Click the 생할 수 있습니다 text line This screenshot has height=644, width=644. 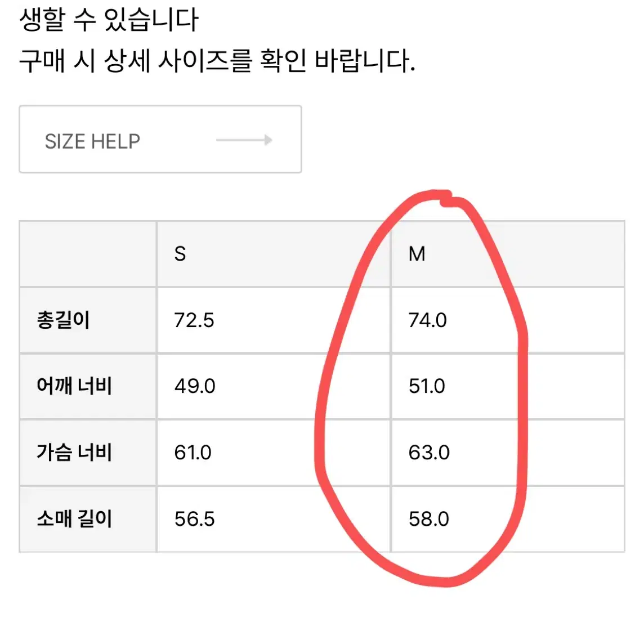point(109,19)
